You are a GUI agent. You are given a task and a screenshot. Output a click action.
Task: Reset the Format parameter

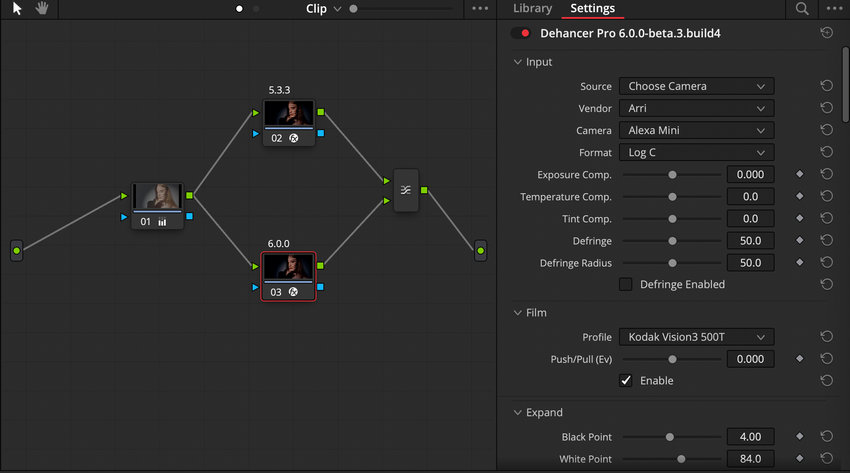tap(826, 152)
